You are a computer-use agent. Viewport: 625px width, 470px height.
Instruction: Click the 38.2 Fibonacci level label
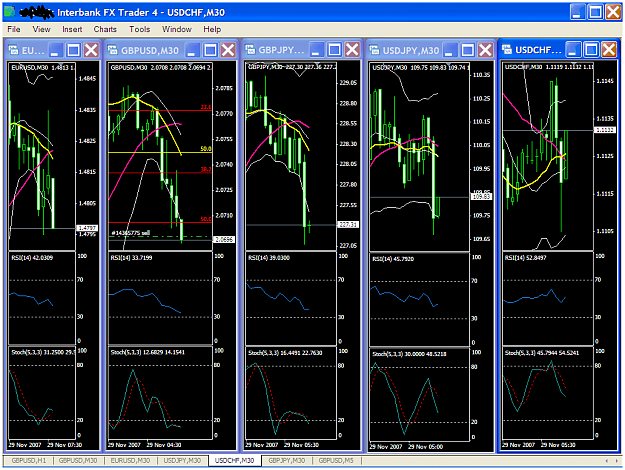click(206, 169)
